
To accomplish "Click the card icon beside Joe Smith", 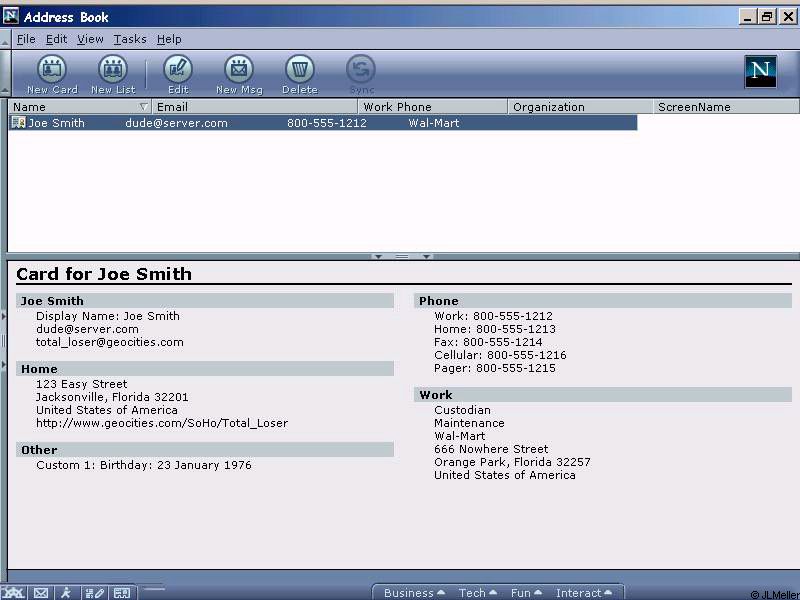I will pyautogui.click(x=19, y=122).
